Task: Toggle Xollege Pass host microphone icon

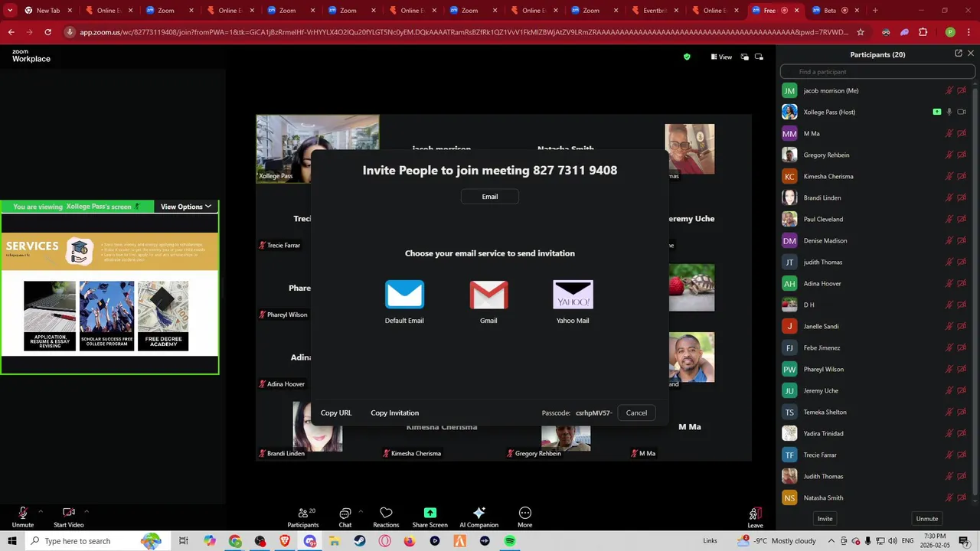Action: coord(949,112)
